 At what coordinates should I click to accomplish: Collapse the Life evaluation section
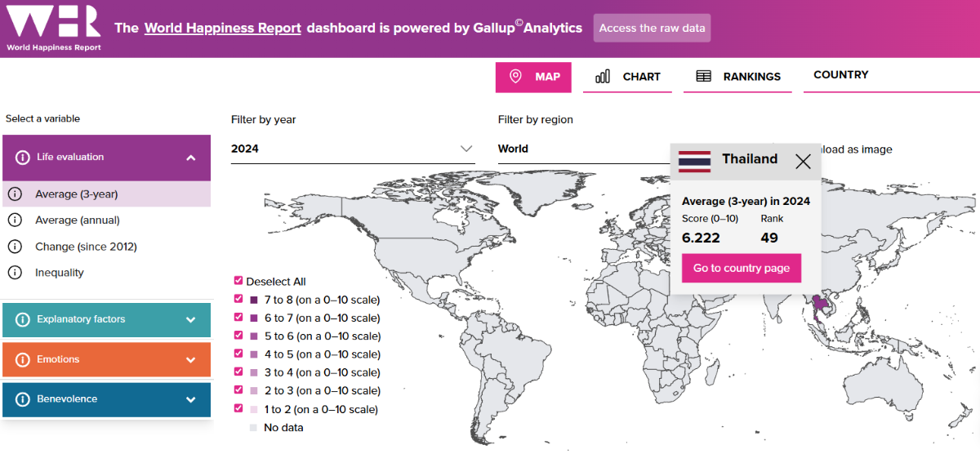tap(190, 158)
